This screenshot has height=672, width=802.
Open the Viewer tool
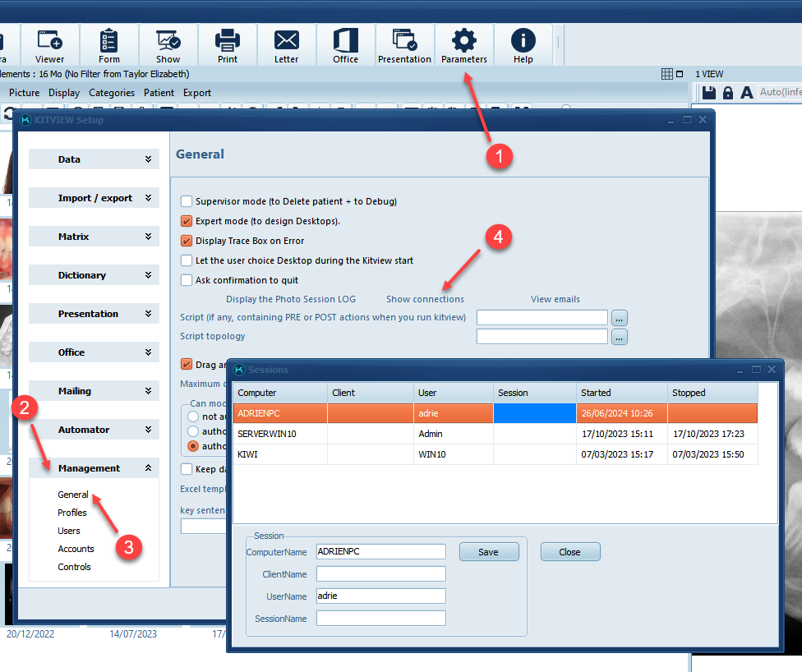[x=50, y=44]
